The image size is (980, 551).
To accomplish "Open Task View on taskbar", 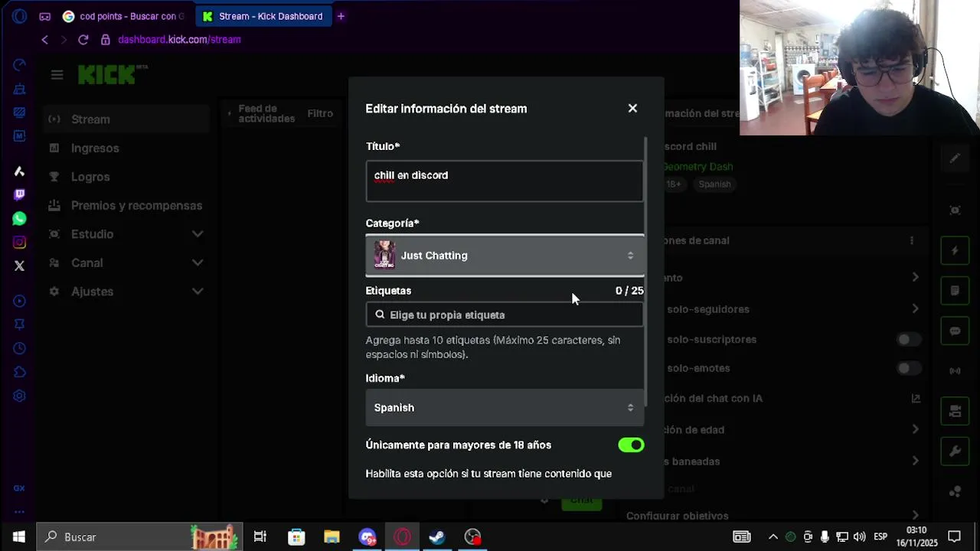I will (260, 537).
